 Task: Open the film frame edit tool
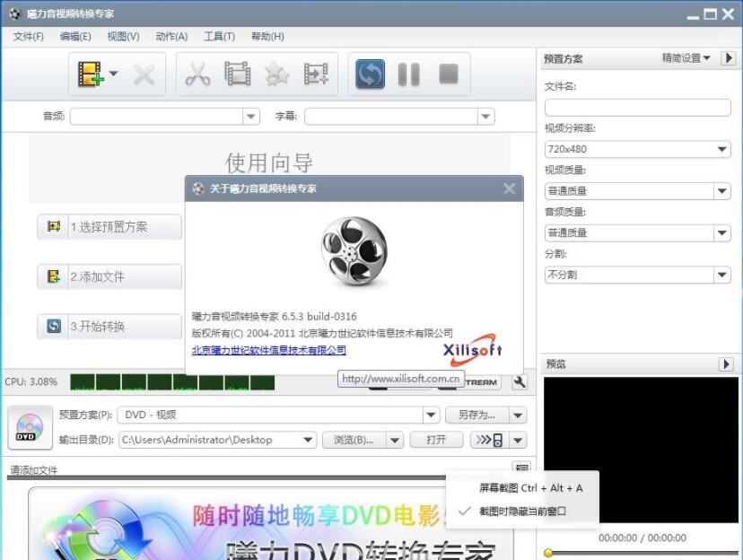(x=238, y=74)
